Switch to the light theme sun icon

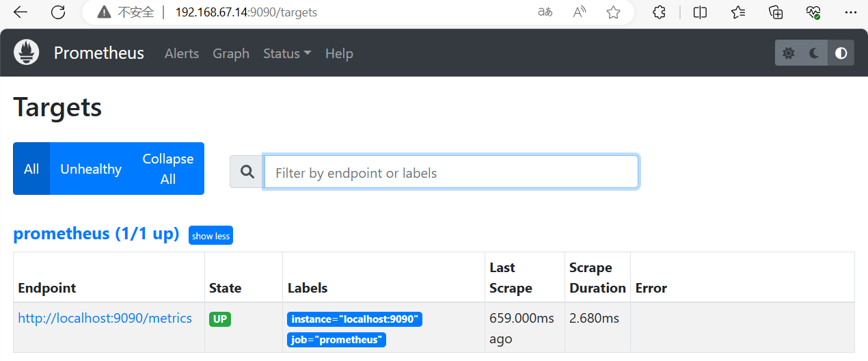(788, 53)
